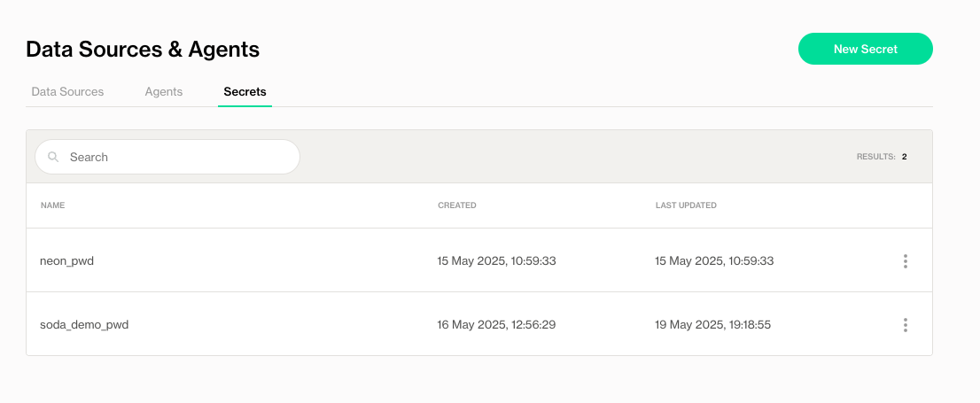Click the Last Updated column header
This screenshot has height=403, width=980.
coord(686,205)
